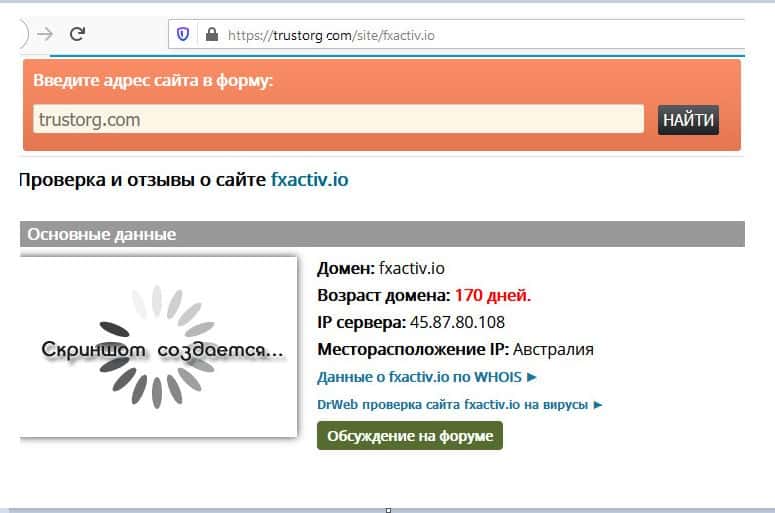Image resolution: width=775 pixels, height=513 pixels.
Task: Open the tracking protection shield icon
Action: [183, 34]
